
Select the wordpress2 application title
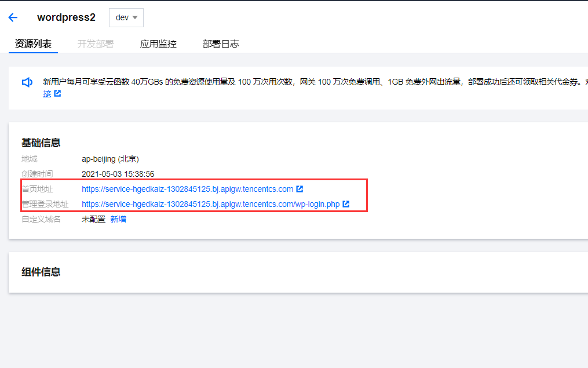[67, 17]
